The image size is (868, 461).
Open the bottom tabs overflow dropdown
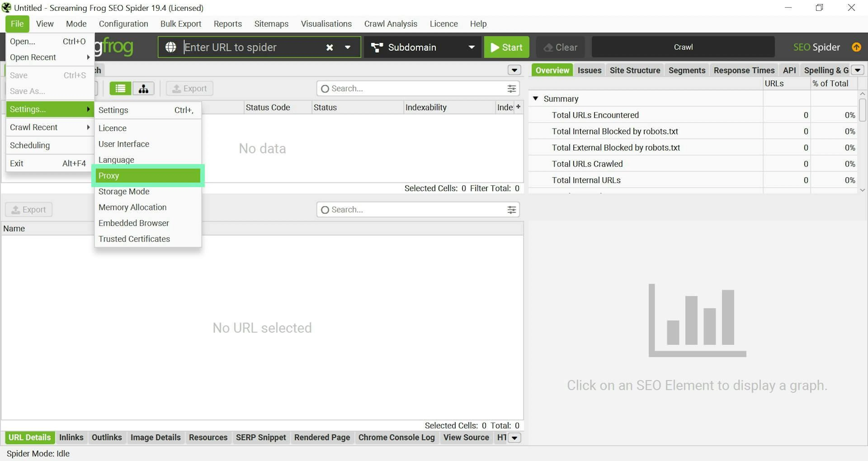(514, 438)
